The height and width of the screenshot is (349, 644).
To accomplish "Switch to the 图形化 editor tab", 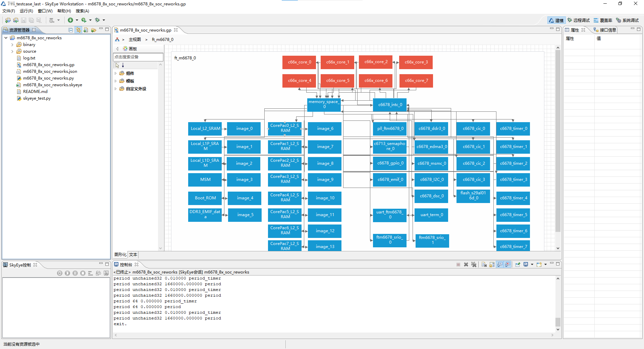I will coord(120,255).
